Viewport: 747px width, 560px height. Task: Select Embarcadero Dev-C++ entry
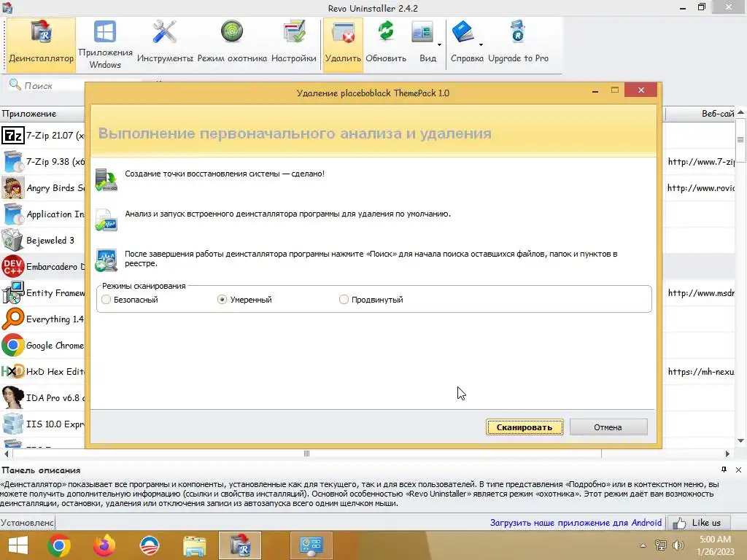[43, 266]
